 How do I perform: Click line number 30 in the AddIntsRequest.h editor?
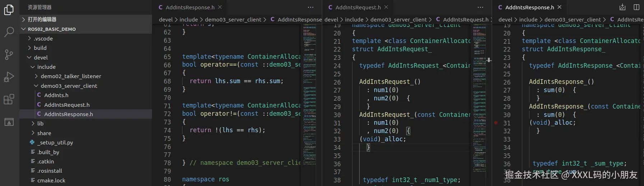[337, 115]
